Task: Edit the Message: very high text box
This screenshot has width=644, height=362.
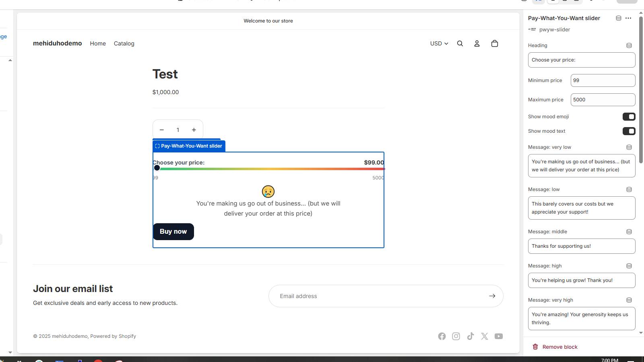Action: pos(582,319)
